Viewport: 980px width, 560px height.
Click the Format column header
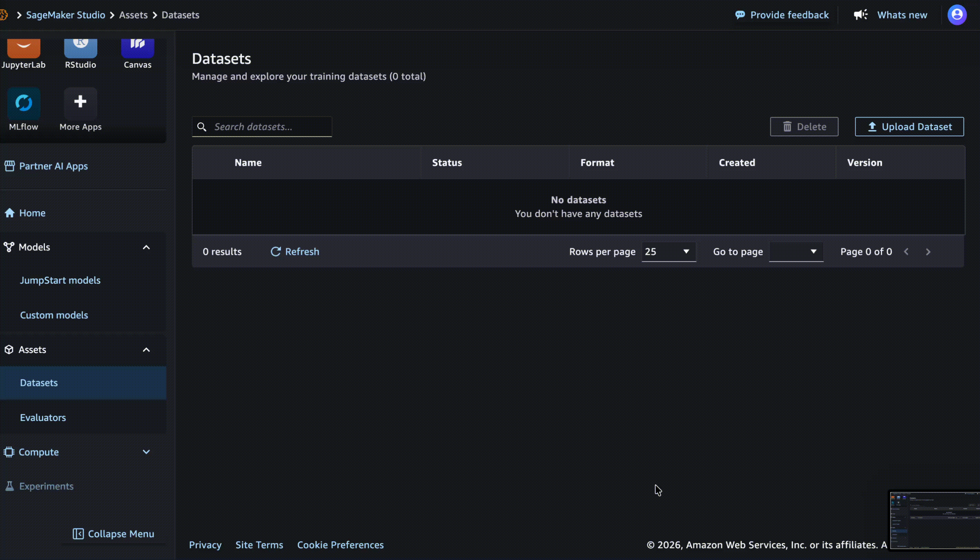(597, 163)
